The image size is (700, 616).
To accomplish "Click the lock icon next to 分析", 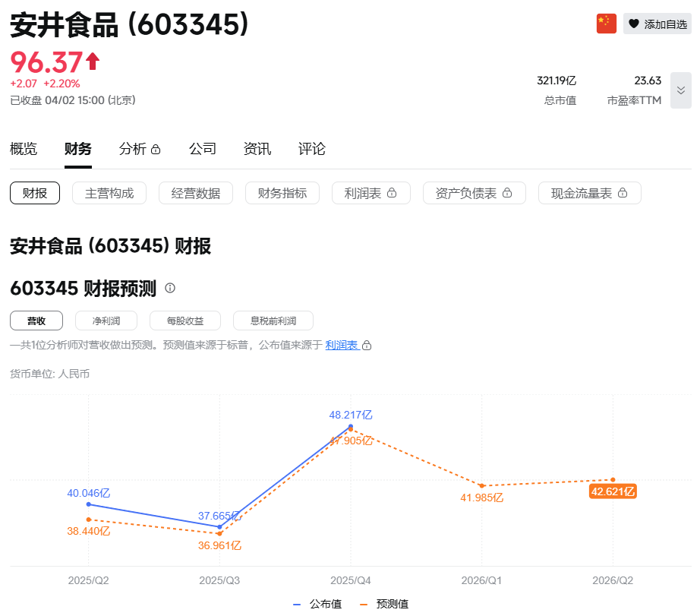I will pyautogui.click(x=156, y=150).
